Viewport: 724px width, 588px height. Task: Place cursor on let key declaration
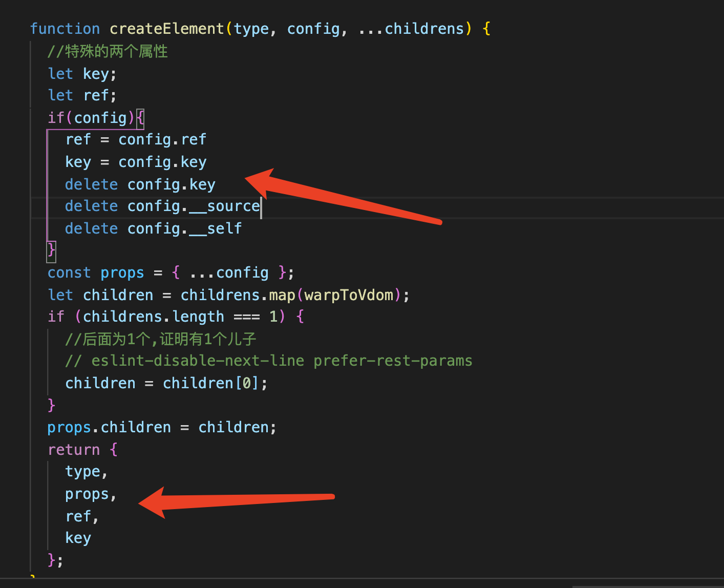pos(81,73)
